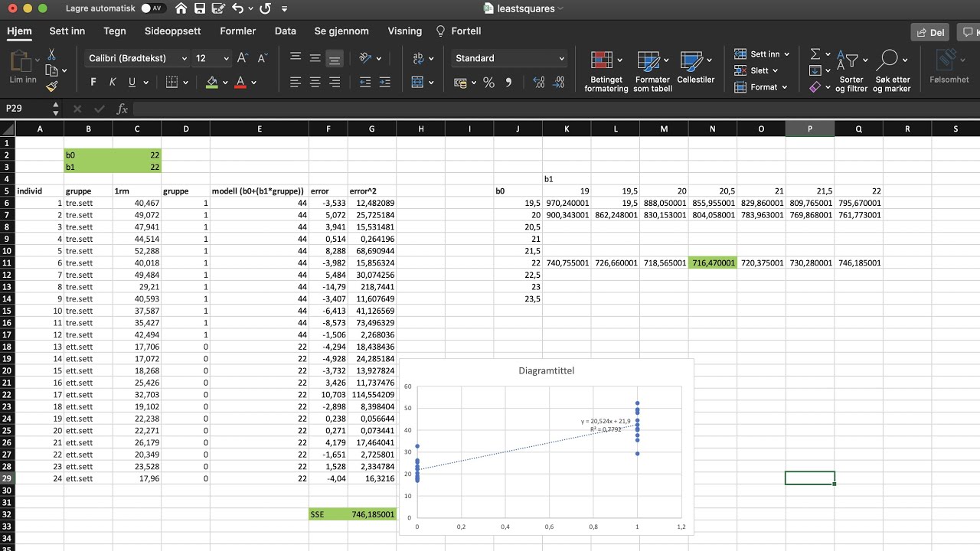The height and width of the screenshot is (551, 980).
Task: Switch to the Sideoppsett tab
Action: pyautogui.click(x=173, y=31)
